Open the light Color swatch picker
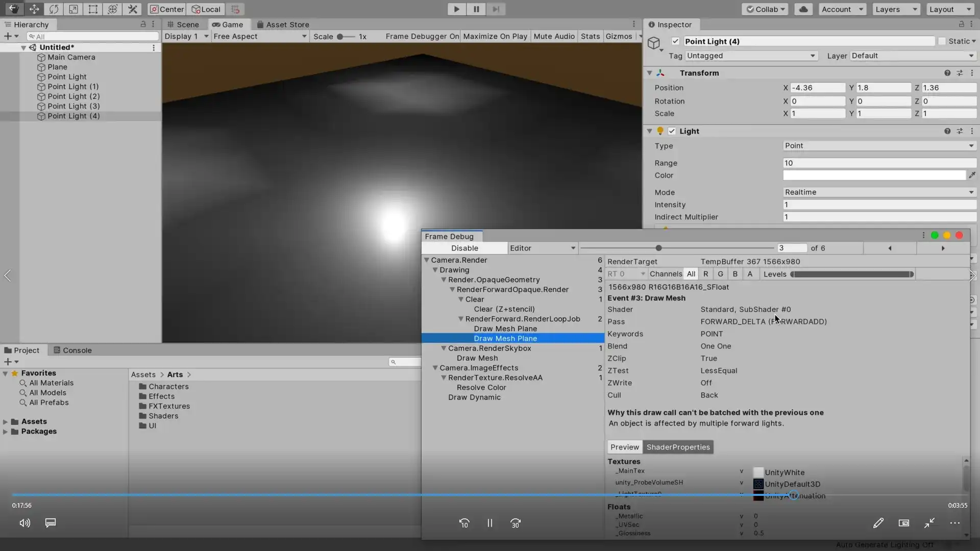980x551 pixels. coord(874,175)
